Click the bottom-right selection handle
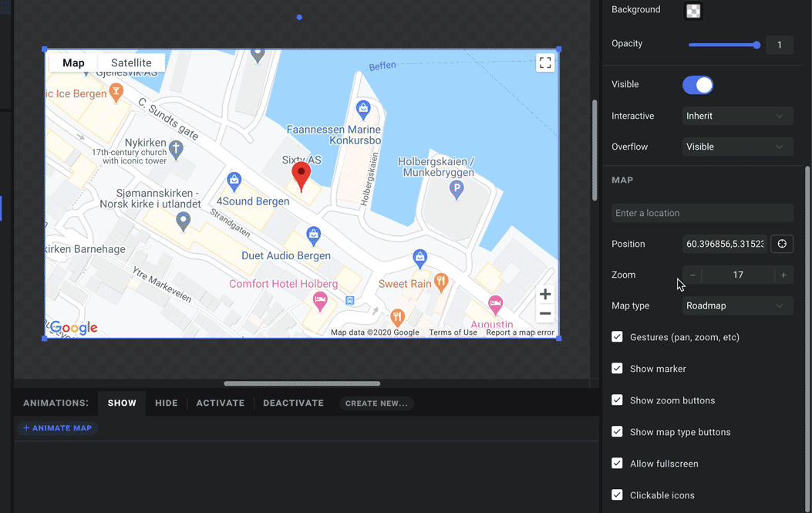 (x=559, y=339)
